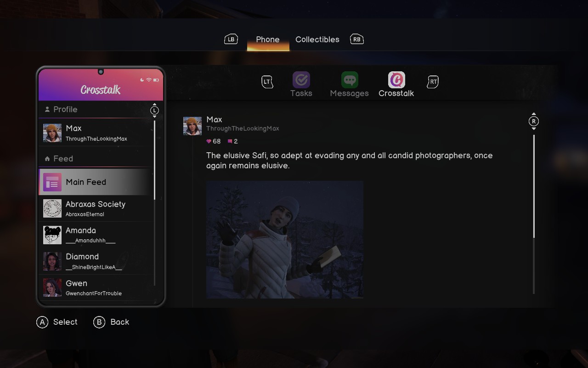Viewport: 588px width, 368px height.
Task: Click the GwenchantForTrouble handle
Action: (x=94, y=293)
